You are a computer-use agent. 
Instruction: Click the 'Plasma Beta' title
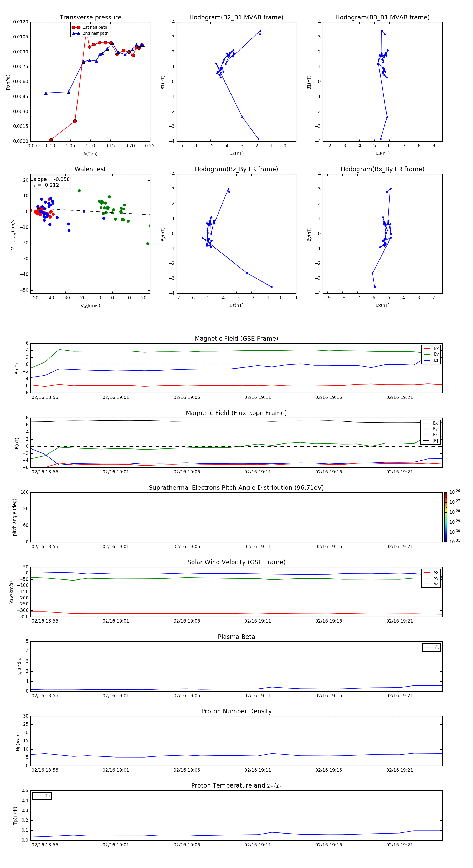pos(236,637)
